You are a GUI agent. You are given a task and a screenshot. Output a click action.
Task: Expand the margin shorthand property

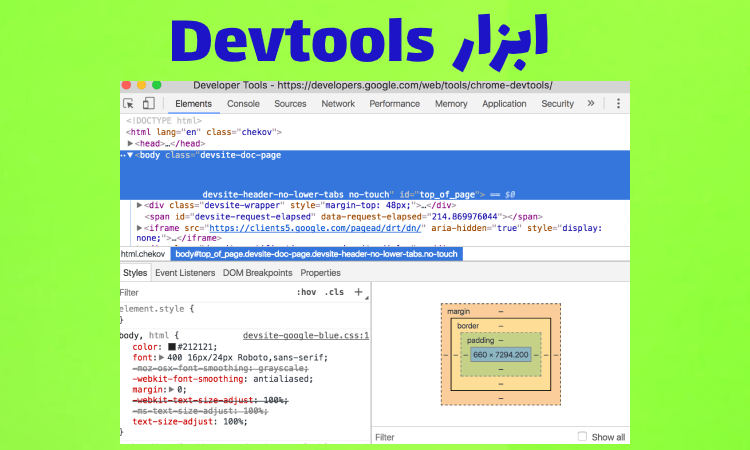tap(171, 389)
